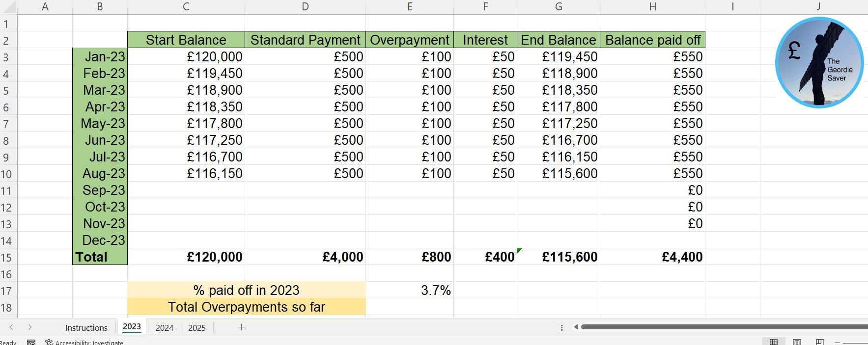
Task: Click the Balance paid off header cell
Action: point(652,40)
